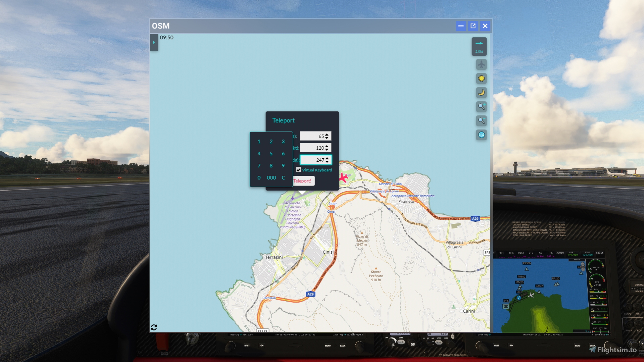The height and width of the screenshot is (362, 644).
Task: Click the speed input field showing 120
Action: point(314,148)
